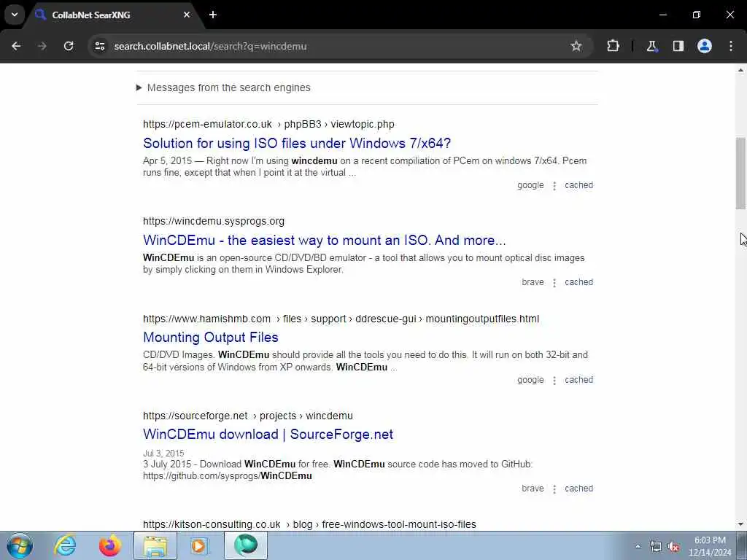Toggle the side panel icon
The height and width of the screenshot is (560, 747).
point(678,46)
